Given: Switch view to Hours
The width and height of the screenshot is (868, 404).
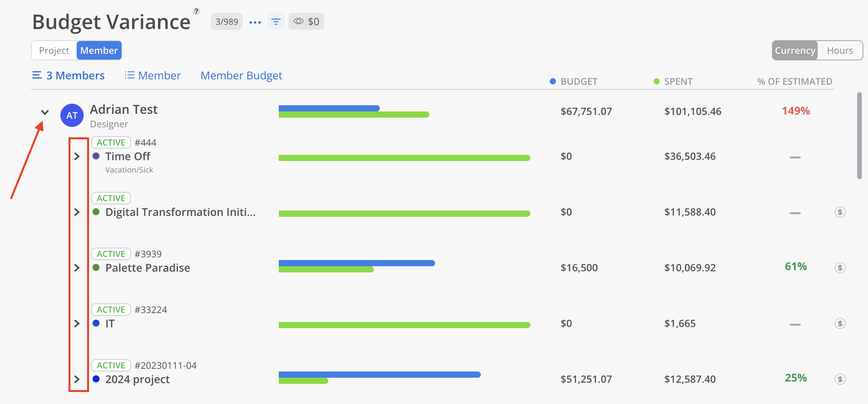Looking at the screenshot, I should pos(840,51).
